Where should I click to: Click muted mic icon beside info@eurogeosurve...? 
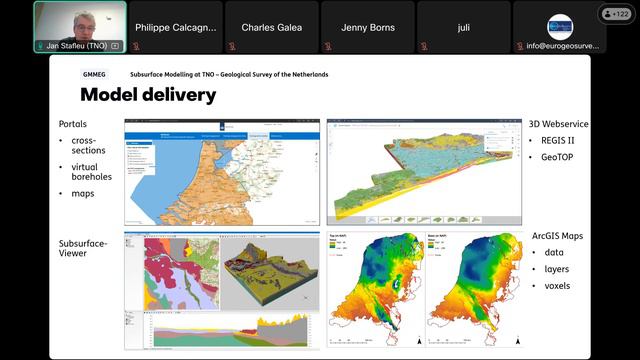[x=520, y=46]
